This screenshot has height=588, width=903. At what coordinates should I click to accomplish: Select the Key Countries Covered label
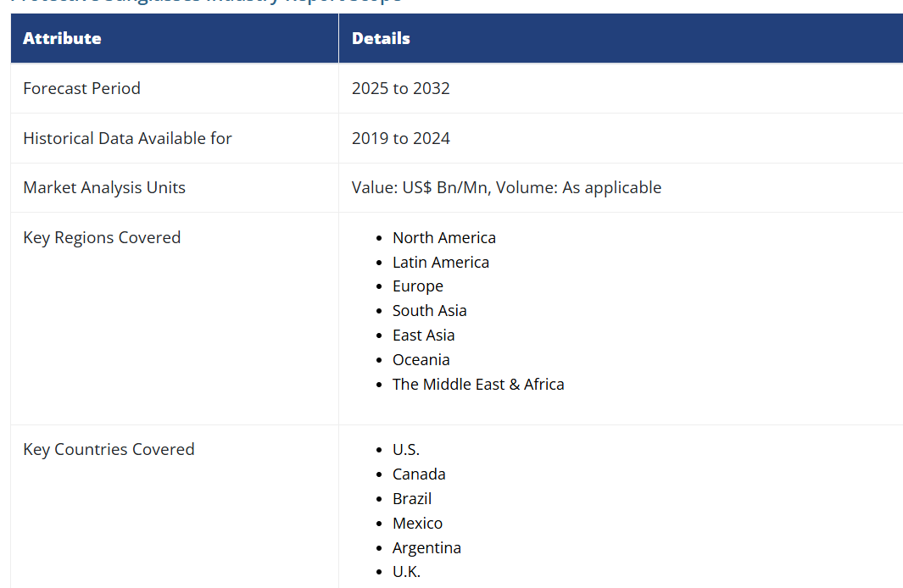(x=109, y=449)
